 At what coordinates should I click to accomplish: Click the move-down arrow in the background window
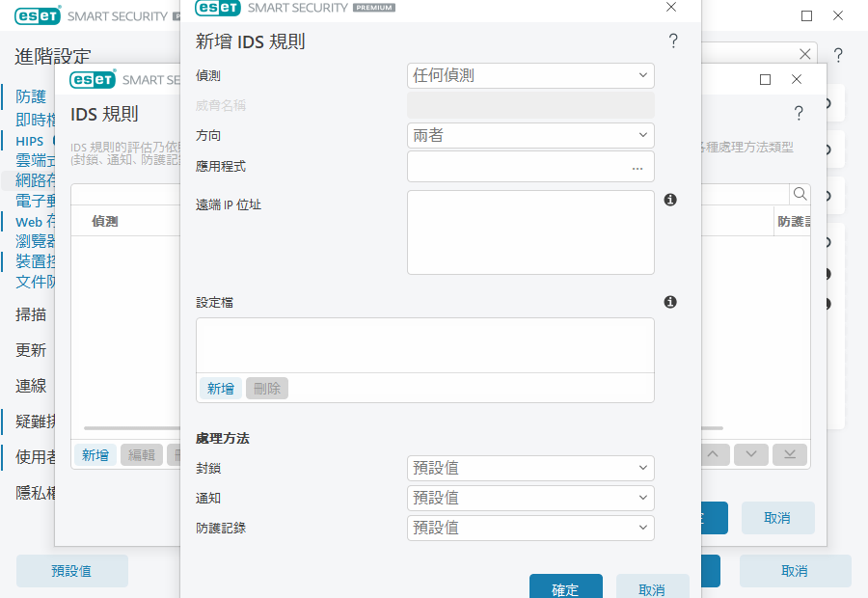coord(750,453)
